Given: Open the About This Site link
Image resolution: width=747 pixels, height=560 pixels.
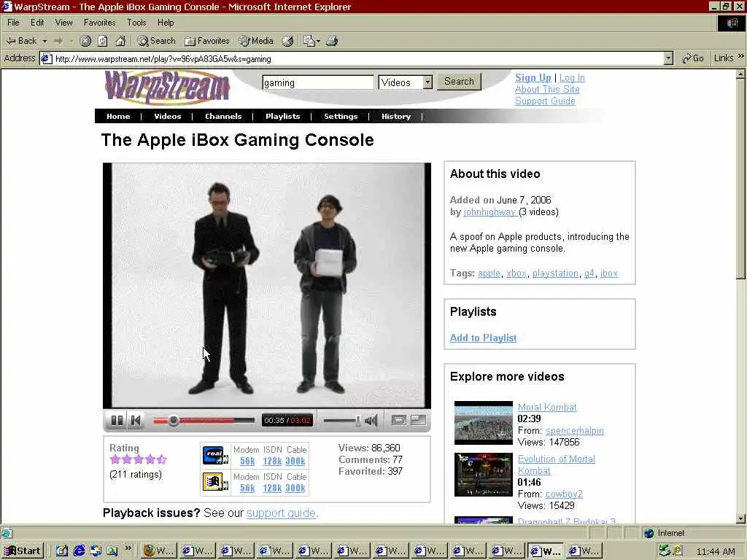Looking at the screenshot, I should (x=547, y=89).
